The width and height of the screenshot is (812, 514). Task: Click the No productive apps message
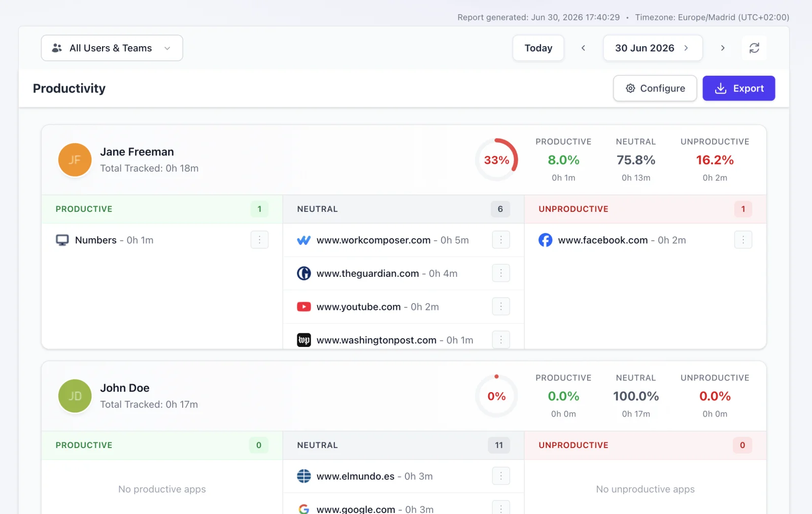tap(162, 489)
